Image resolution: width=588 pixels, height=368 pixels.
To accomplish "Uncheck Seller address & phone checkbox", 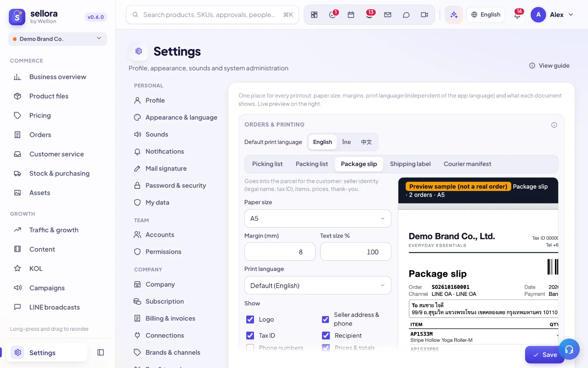I will [325, 319].
